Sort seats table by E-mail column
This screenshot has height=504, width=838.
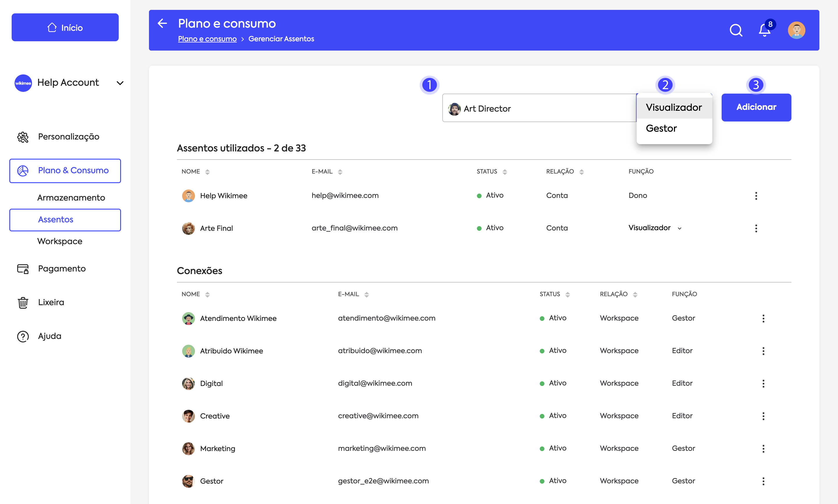pyautogui.click(x=340, y=172)
